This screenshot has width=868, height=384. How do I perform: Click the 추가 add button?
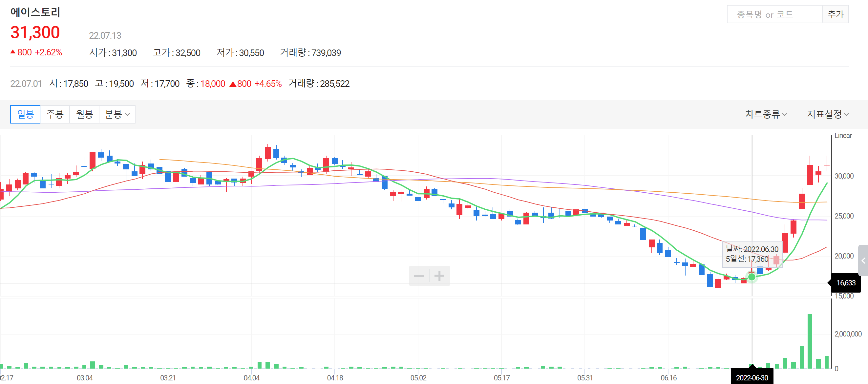(835, 14)
